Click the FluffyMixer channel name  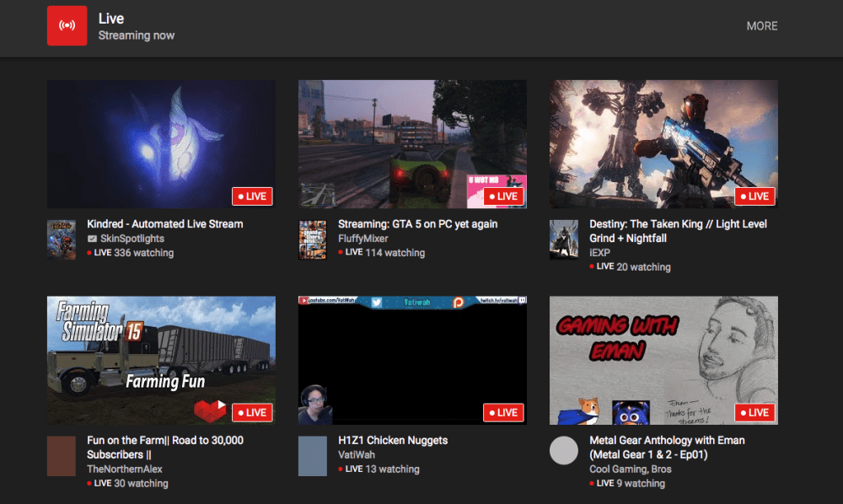tap(364, 238)
